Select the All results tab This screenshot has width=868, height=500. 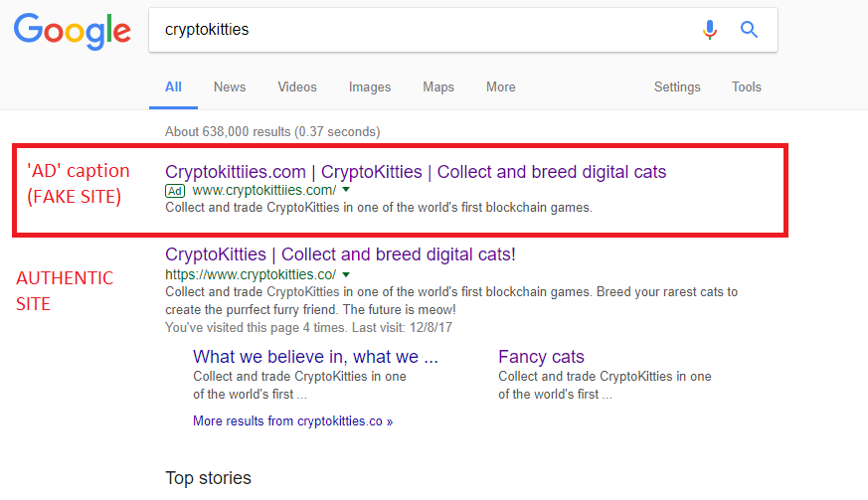tap(173, 86)
